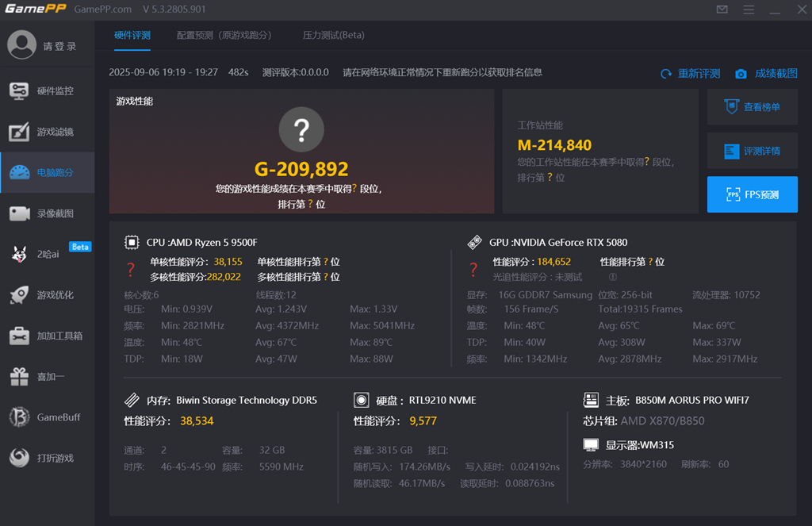The width and height of the screenshot is (812, 526).
Task: Switch to 配置预测 (原游戏跑分) tab
Action: point(224,35)
